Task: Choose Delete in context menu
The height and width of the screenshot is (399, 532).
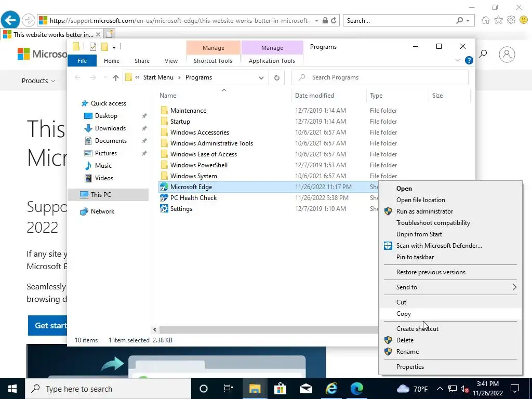Action: tap(450, 340)
